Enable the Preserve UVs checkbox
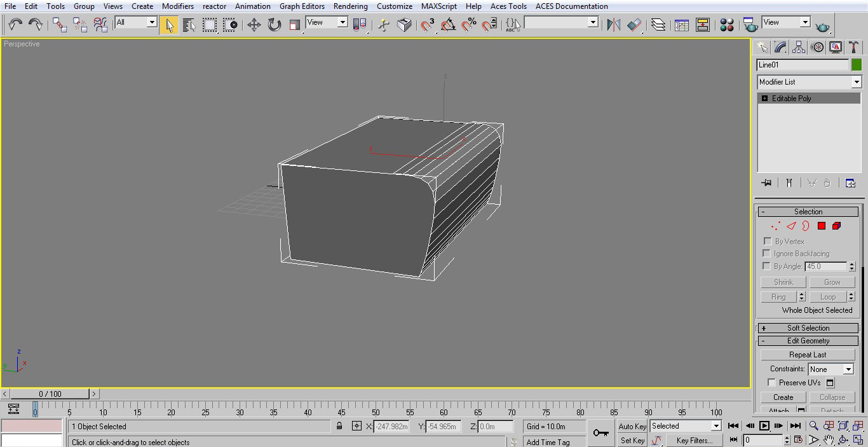868x447 pixels. click(x=771, y=383)
